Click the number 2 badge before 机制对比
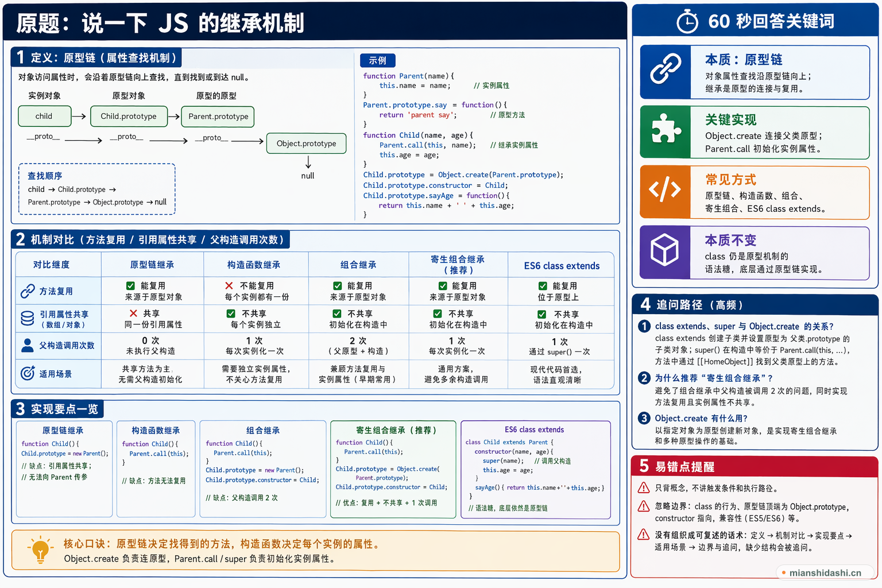 pyautogui.click(x=20, y=239)
